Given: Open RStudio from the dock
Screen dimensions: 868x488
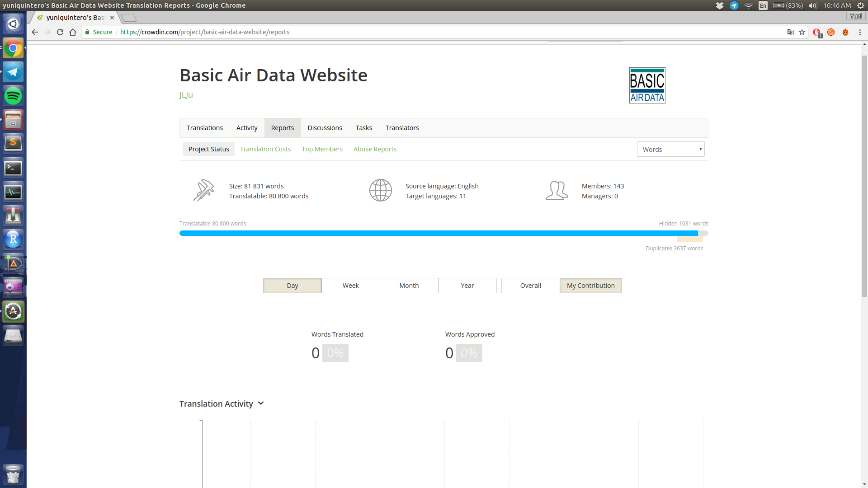Looking at the screenshot, I should pyautogui.click(x=13, y=239).
